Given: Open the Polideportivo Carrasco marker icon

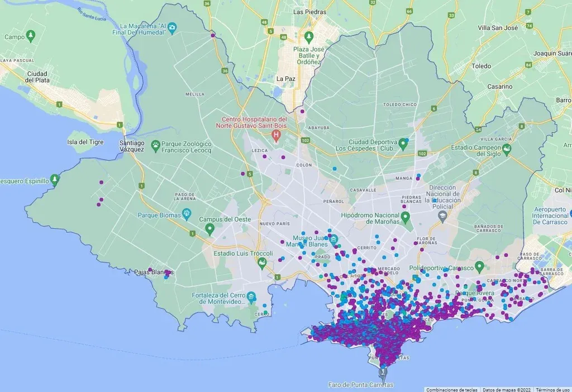Looking at the screenshot, I should click(x=479, y=266).
